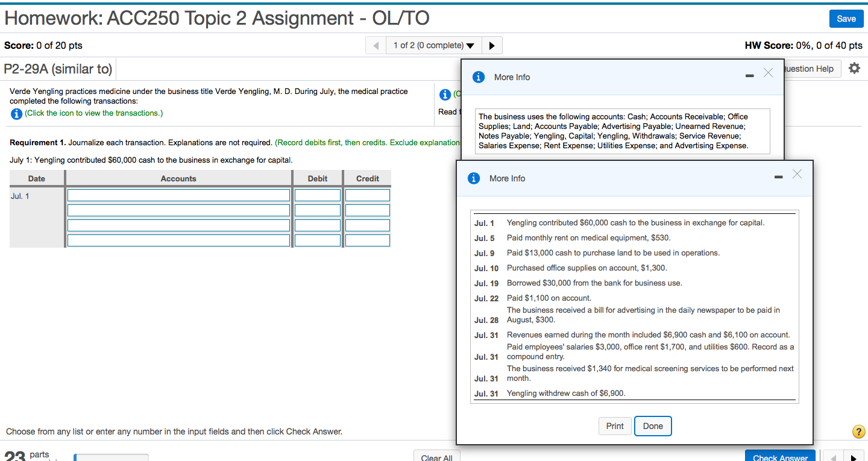Click the orange question mark help icon
This screenshot has height=461, width=868.
pos(859,431)
